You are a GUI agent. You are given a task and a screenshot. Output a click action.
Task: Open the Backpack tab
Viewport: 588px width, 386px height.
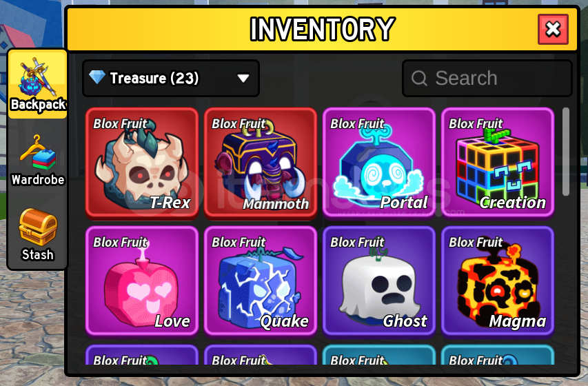point(37,84)
